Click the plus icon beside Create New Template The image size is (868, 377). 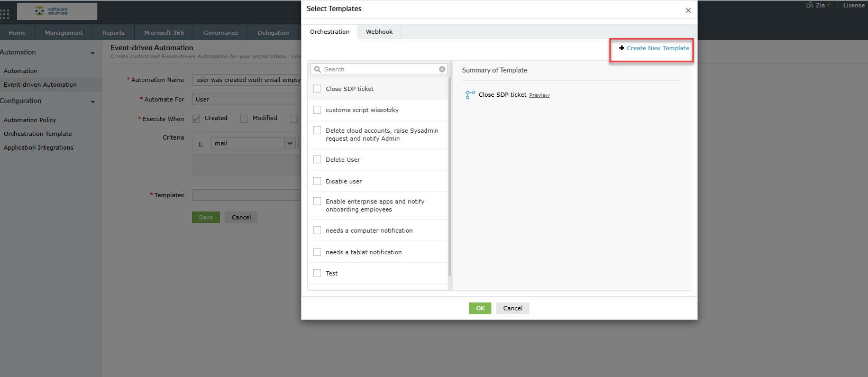622,48
